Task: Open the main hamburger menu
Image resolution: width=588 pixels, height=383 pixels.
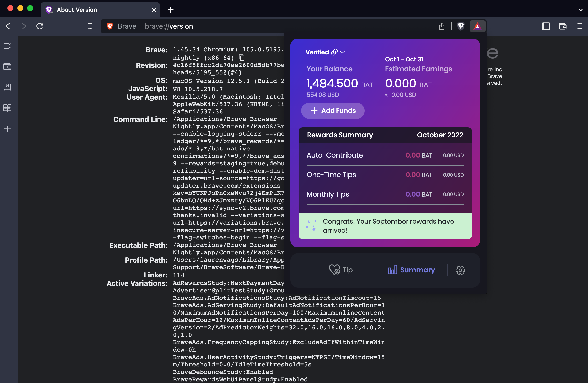Action: [x=579, y=26]
